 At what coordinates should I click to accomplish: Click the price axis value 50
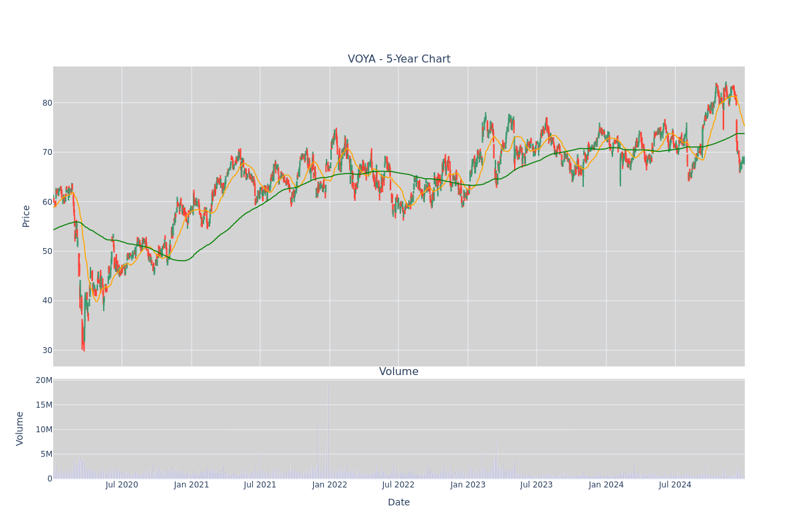pyautogui.click(x=47, y=251)
